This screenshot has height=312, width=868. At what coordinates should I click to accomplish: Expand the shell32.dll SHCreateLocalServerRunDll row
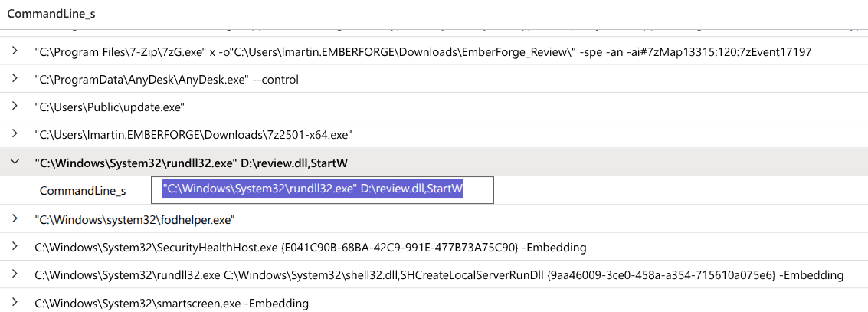(x=15, y=274)
